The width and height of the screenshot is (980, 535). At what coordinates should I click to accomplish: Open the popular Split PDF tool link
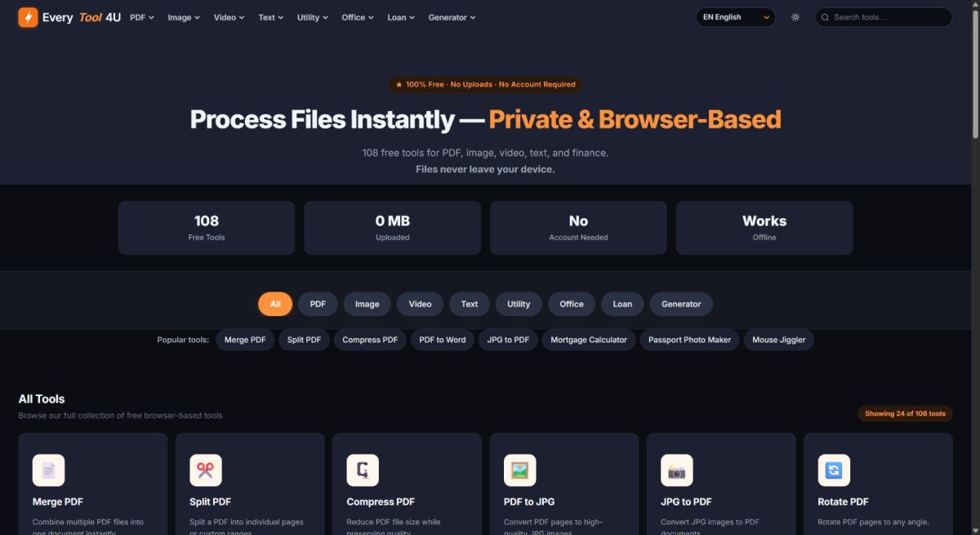304,340
